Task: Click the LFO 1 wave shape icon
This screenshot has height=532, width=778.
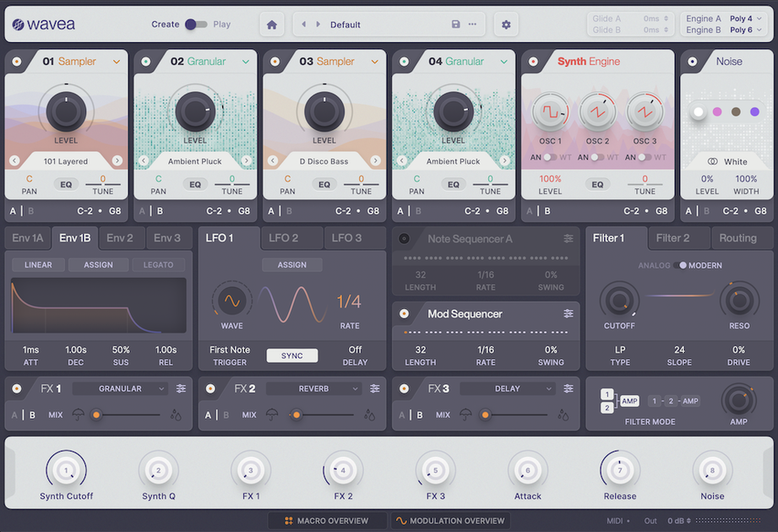Action: (231, 301)
